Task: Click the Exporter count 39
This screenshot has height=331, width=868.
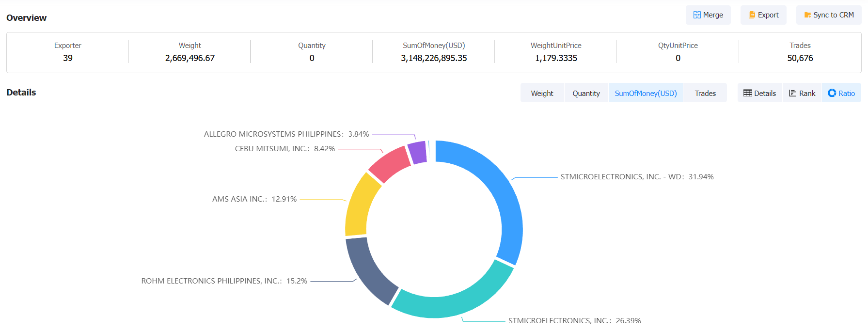Action: click(68, 58)
